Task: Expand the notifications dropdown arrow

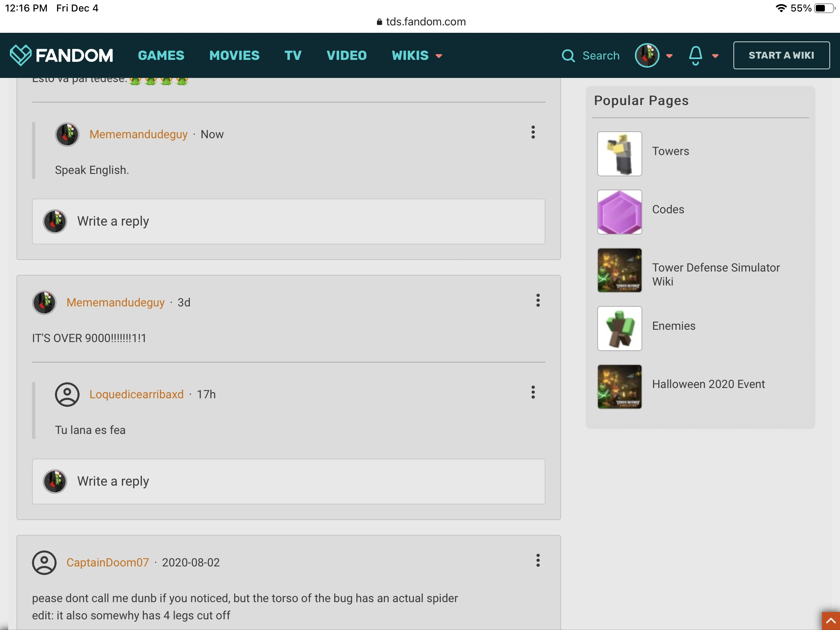Action: click(715, 56)
